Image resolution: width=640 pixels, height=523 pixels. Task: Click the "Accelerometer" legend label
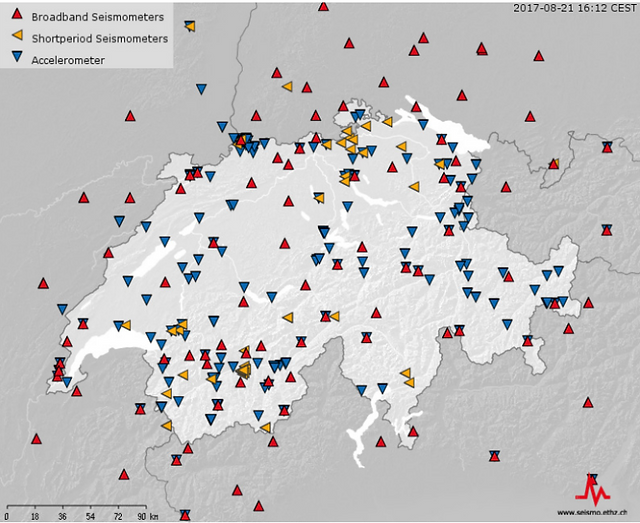[x=68, y=60]
